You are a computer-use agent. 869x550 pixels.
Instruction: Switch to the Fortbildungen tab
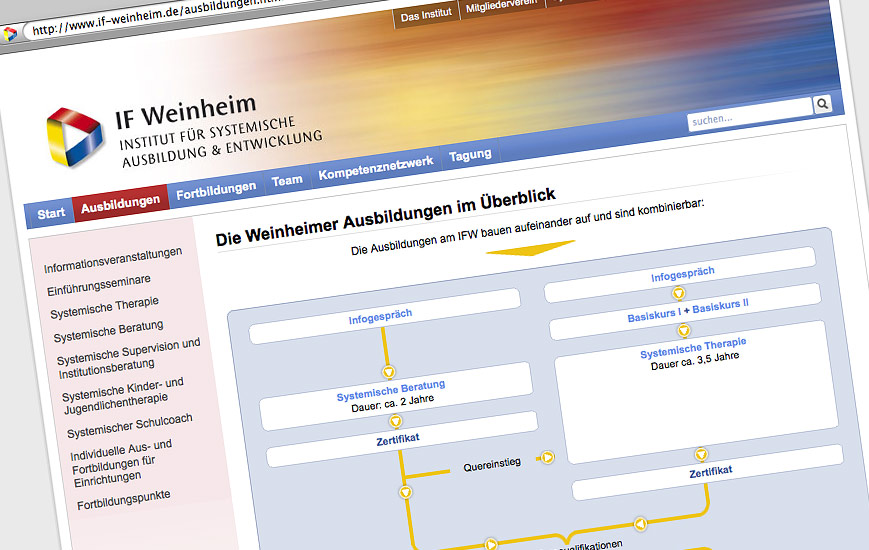coord(216,191)
